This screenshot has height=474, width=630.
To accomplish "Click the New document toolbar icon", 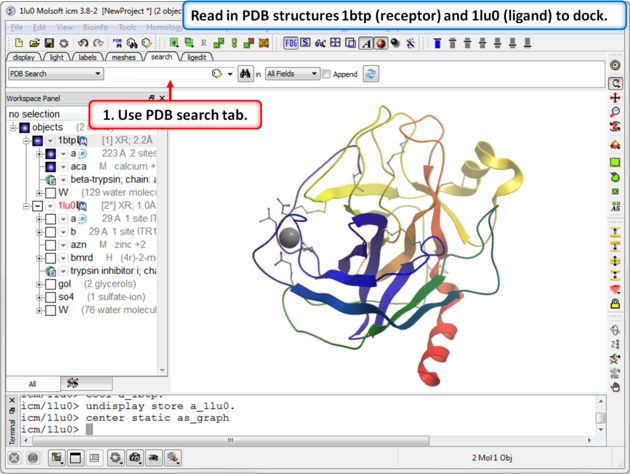I will pos(18,43).
